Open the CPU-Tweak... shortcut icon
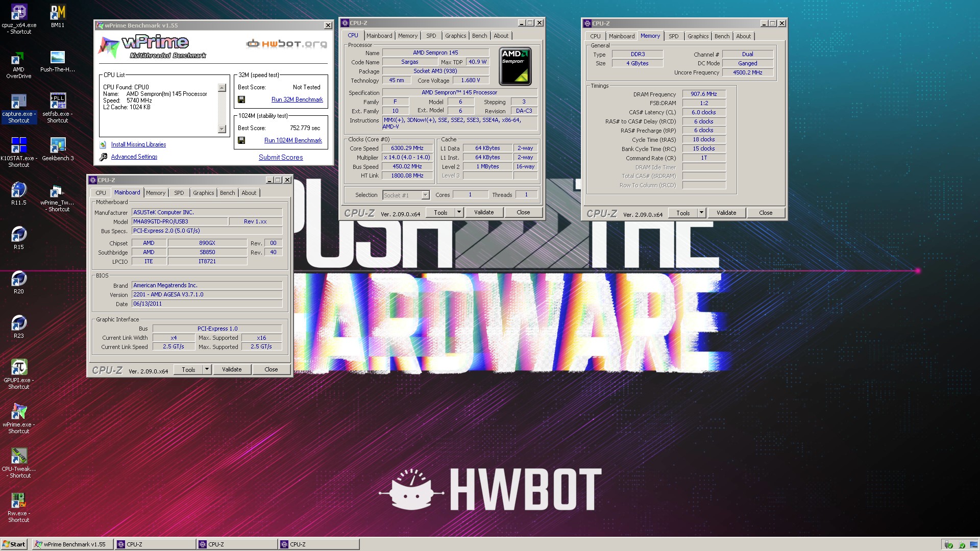980x551 pixels. 19,457
